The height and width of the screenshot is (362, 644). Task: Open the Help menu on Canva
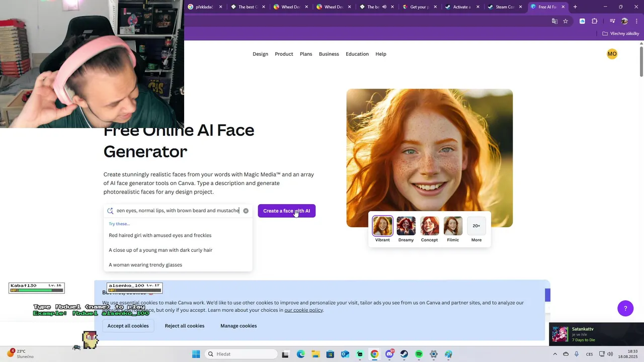[x=381, y=54]
